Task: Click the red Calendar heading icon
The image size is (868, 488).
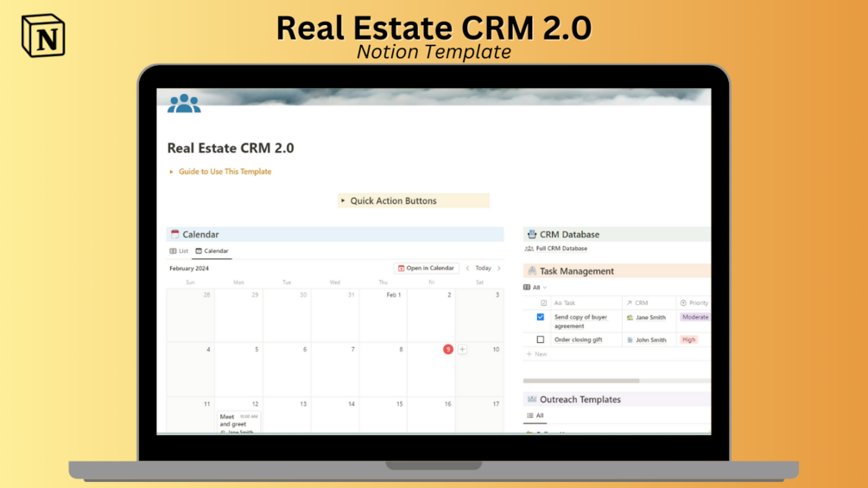Action: (x=175, y=234)
